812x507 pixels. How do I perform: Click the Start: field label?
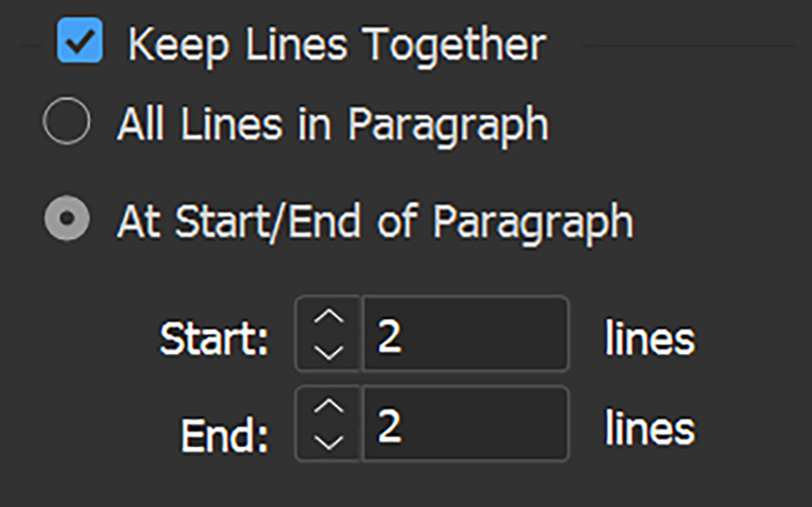215,339
